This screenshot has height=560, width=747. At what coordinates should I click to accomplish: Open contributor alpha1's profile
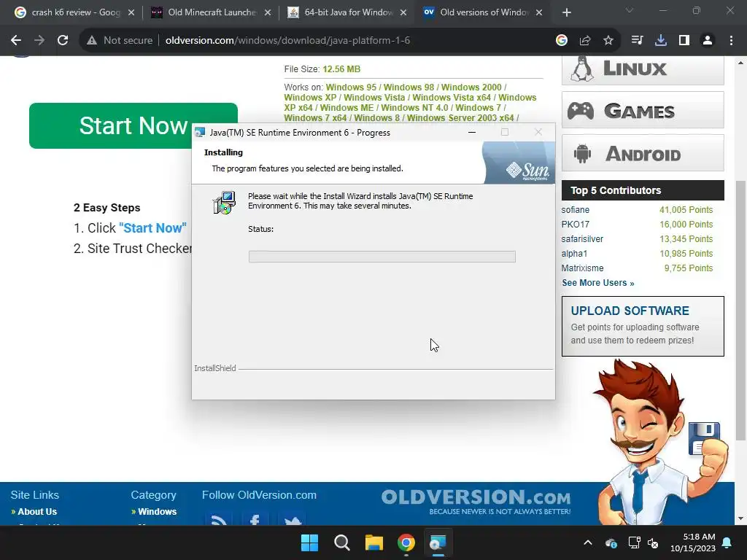(x=574, y=254)
